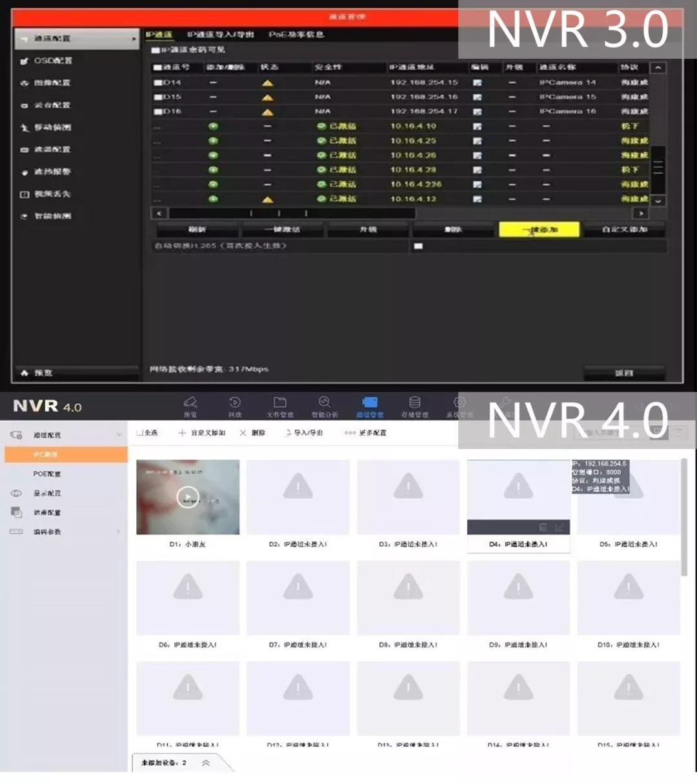This screenshot has height=784, width=697.
Task: Open 存储管理 (Storage Management) in the NVR 4.0 top bar
Action: click(x=415, y=407)
